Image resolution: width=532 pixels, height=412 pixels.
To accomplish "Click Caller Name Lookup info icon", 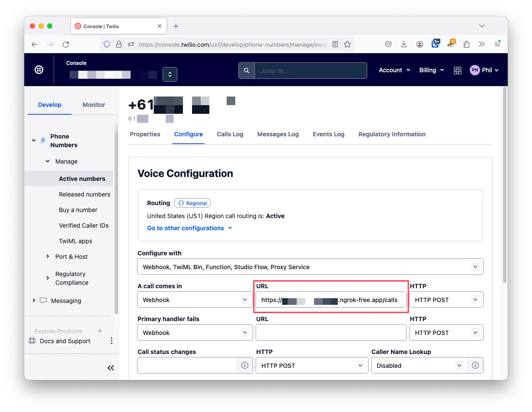I will click(x=475, y=365).
